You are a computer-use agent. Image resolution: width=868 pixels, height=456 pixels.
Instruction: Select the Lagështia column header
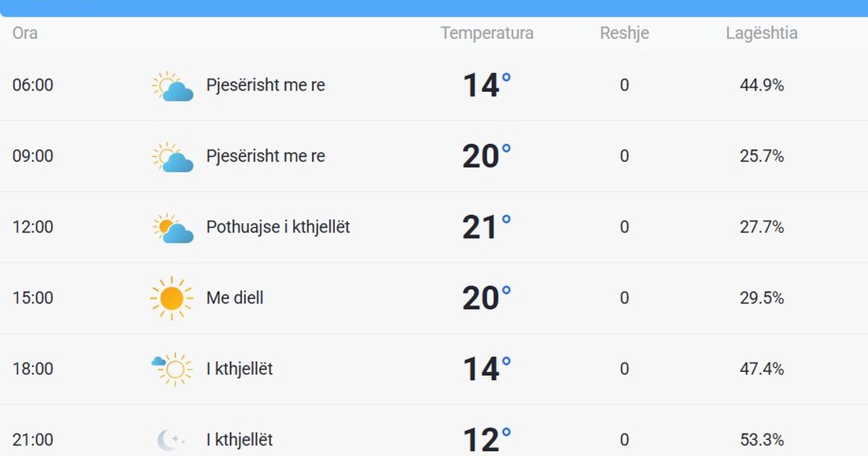click(x=762, y=33)
